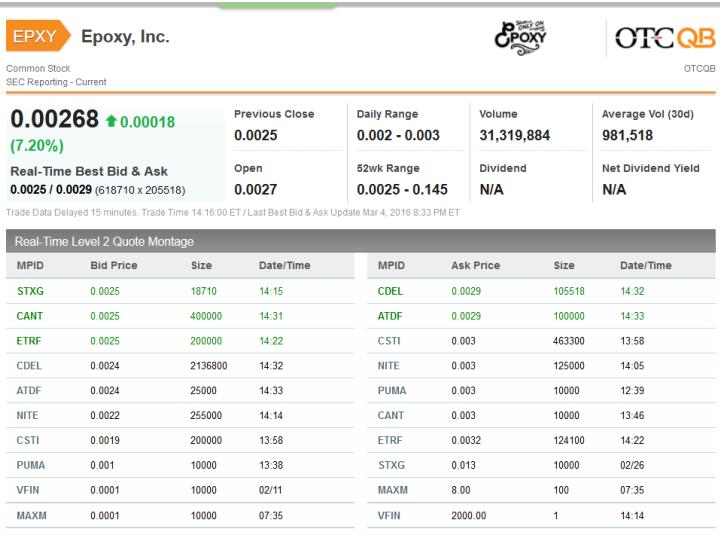The width and height of the screenshot is (720, 540).
Task: Select the STXG bid market maker
Action: [31, 291]
